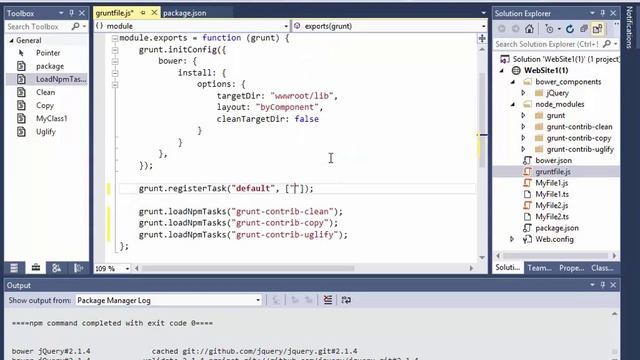Select the package snippet in Toolbox
Screen dimensions: 640x360
pos(49,66)
